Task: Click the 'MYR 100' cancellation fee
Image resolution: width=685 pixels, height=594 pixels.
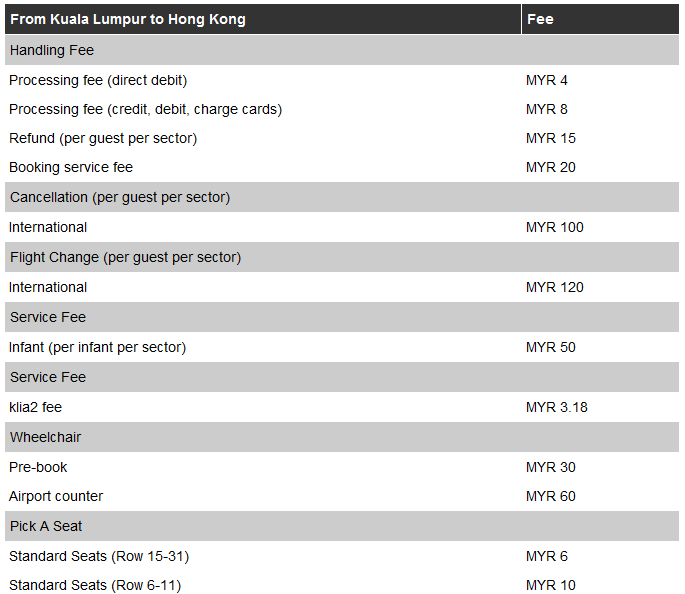Action: click(554, 227)
